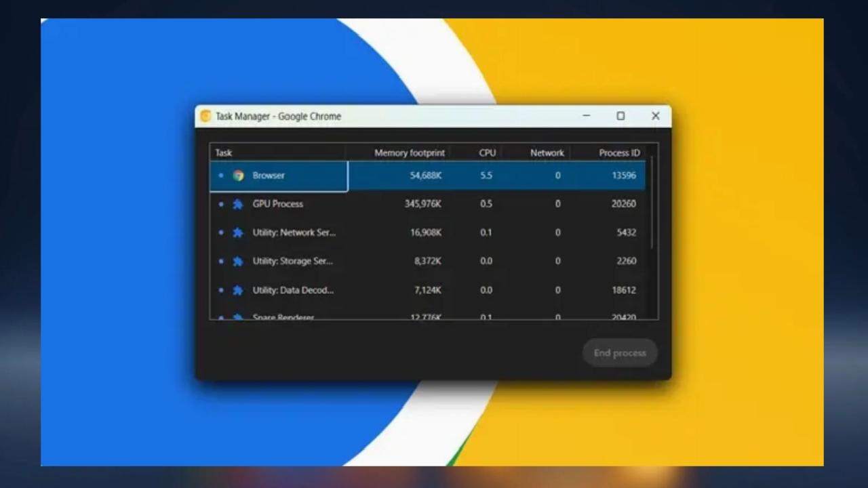Sort by the Network column header
The height and width of the screenshot is (488, 868).
547,152
